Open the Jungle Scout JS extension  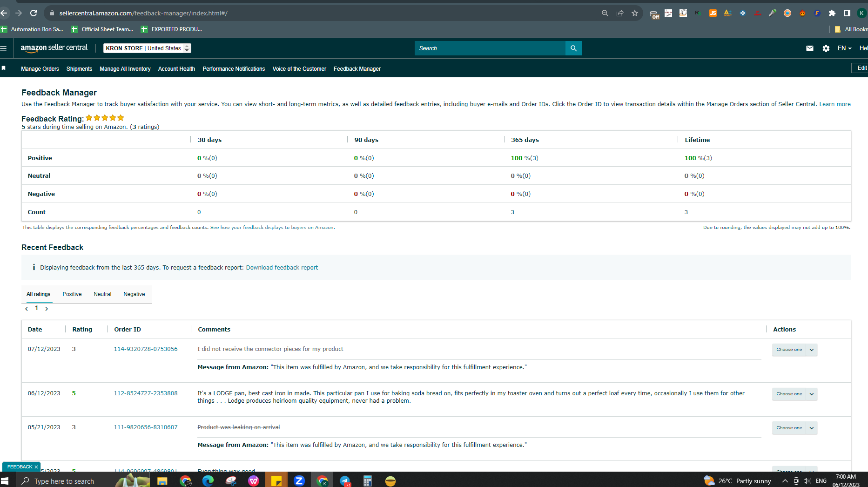713,13
